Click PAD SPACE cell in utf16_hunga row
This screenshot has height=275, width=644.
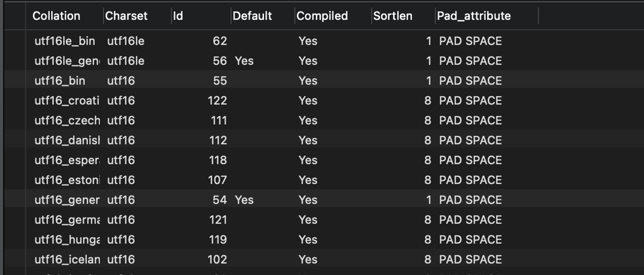470,240
